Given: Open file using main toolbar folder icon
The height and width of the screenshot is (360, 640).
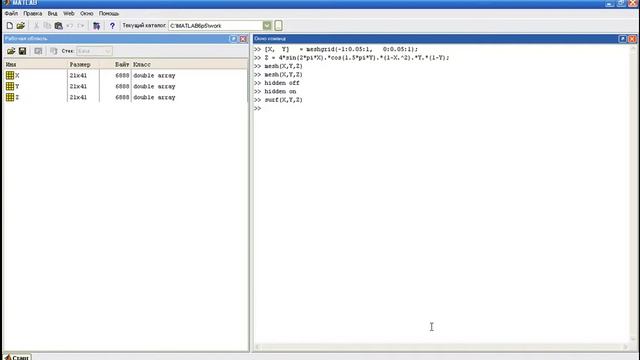Looking at the screenshot, I should click(21, 26).
